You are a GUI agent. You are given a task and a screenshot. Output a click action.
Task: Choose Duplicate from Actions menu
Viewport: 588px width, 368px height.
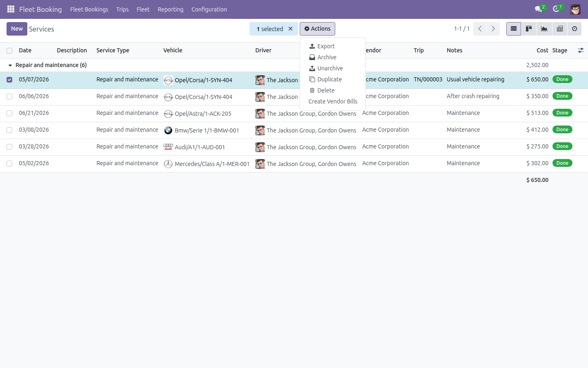tap(333, 79)
